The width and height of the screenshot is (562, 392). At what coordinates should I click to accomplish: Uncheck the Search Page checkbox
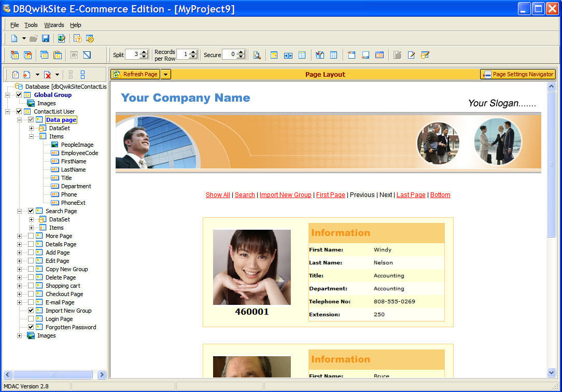coord(31,211)
